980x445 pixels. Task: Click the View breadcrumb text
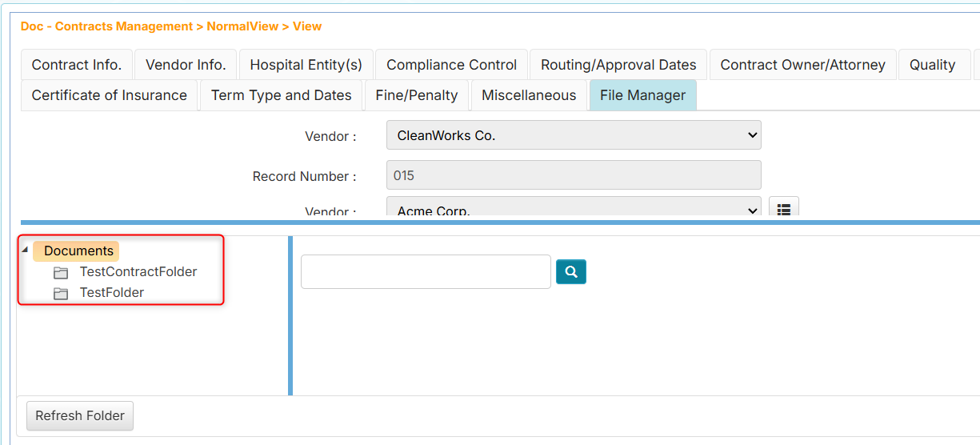pyautogui.click(x=307, y=26)
